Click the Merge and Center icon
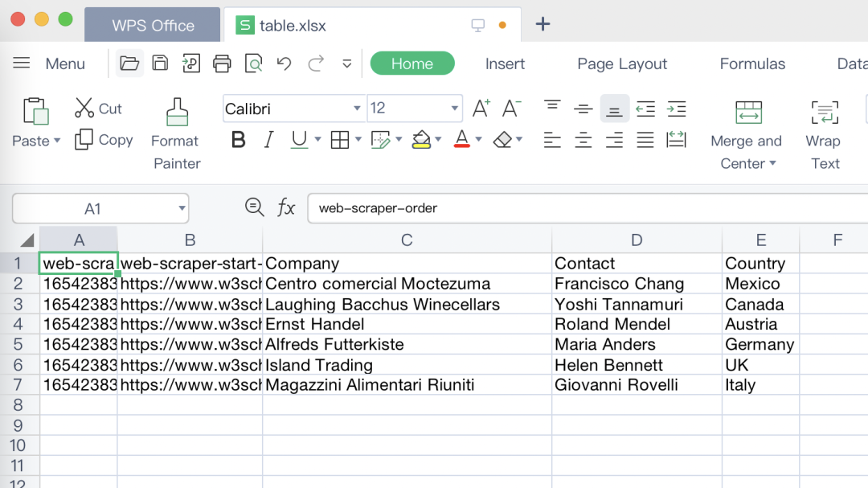 pyautogui.click(x=748, y=113)
